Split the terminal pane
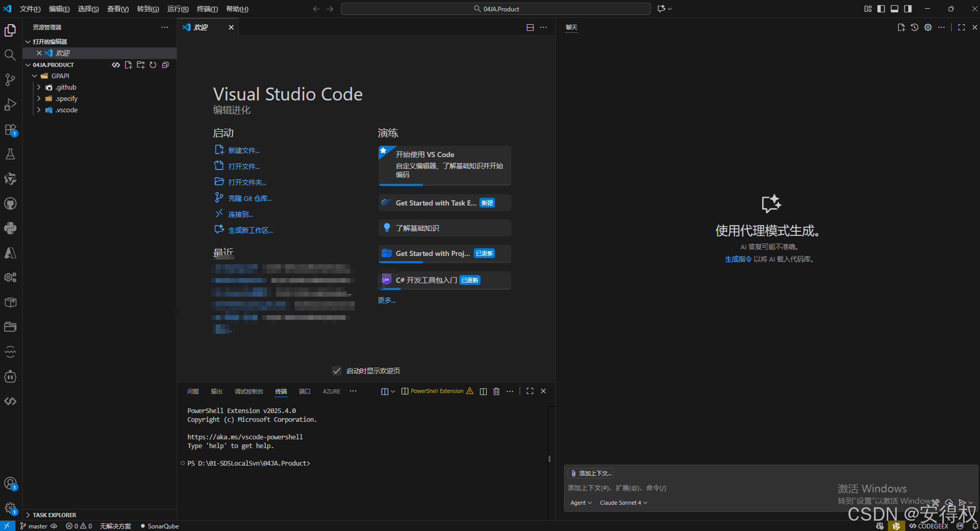The width and height of the screenshot is (980, 531). click(483, 391)
